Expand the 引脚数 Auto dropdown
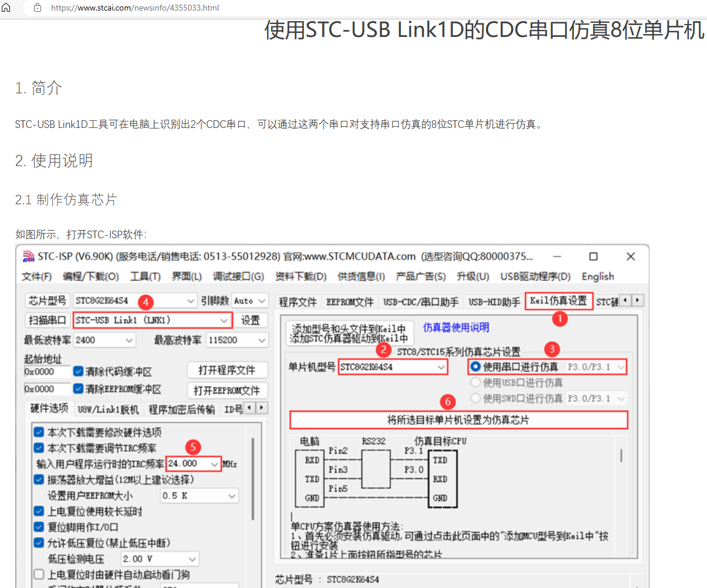Image resolution: width=707 pixels, height=588 pixels. click(x=250, y=300)
